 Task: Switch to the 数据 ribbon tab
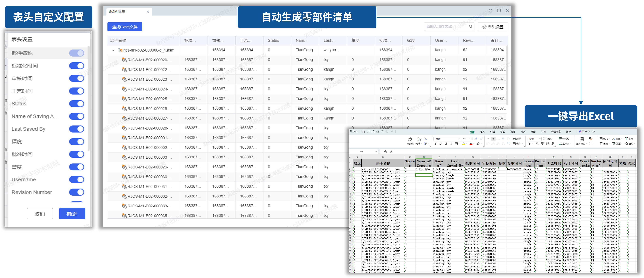click(513, 132)
